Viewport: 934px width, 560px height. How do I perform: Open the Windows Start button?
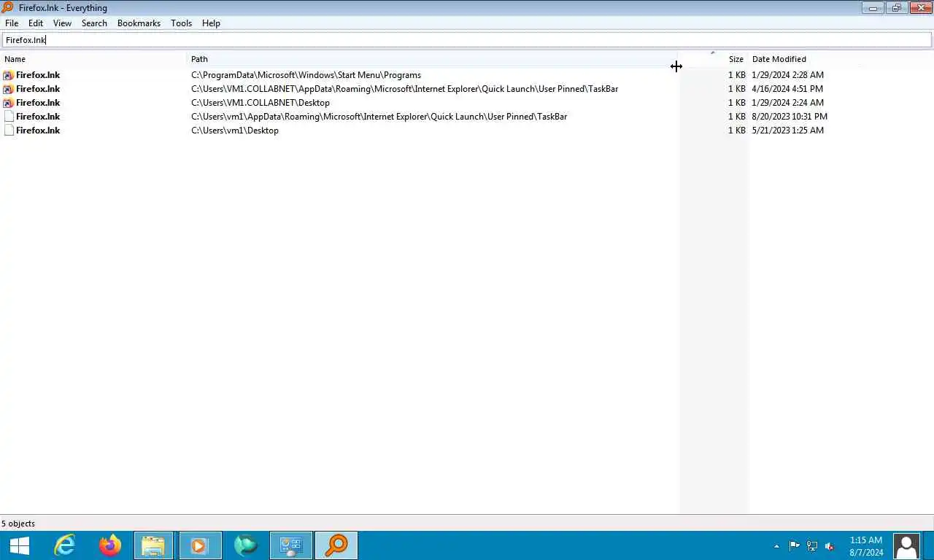pos(19,545)
